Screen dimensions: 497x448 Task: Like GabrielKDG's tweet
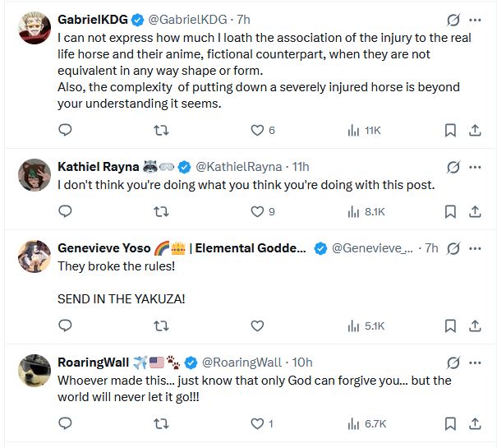[257, 130]
